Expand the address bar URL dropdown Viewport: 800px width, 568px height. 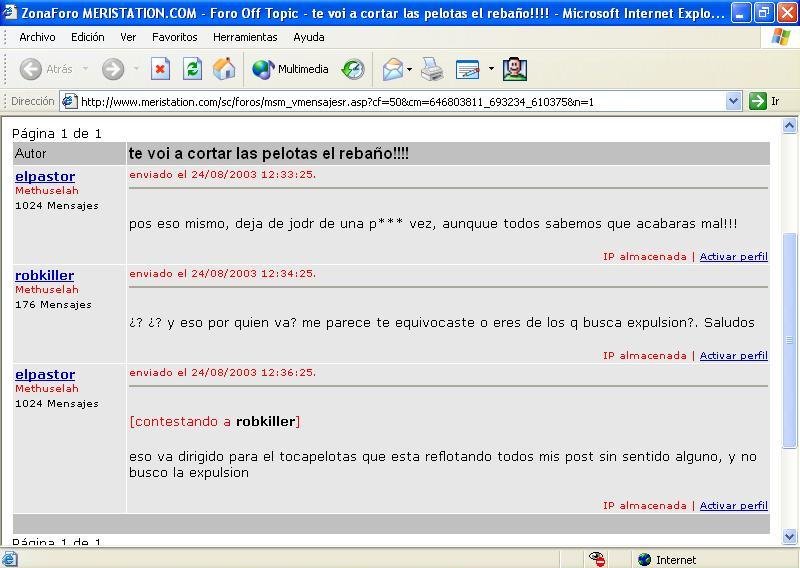733,101
